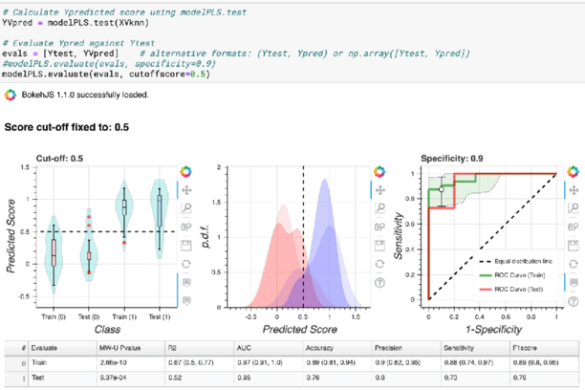Save the violin plot as image
Image resolution: width=585 pixels, height=390 pixels.
[x=186, y=245]
